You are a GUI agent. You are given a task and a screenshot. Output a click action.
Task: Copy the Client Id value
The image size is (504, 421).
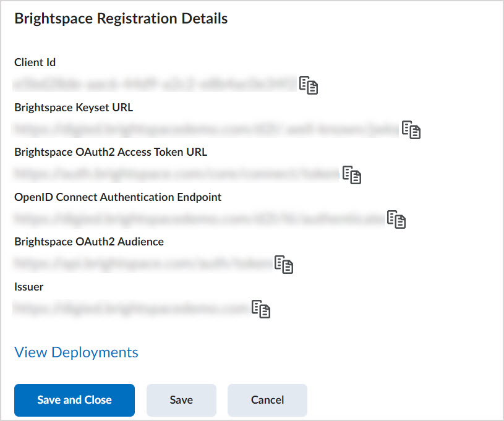click(x=309, y=85)
